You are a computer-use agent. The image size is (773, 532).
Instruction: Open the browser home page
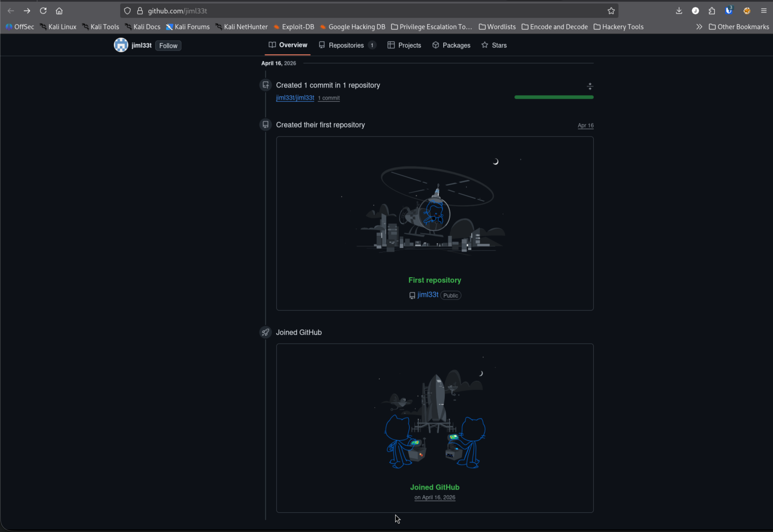(x=59, y=11)
